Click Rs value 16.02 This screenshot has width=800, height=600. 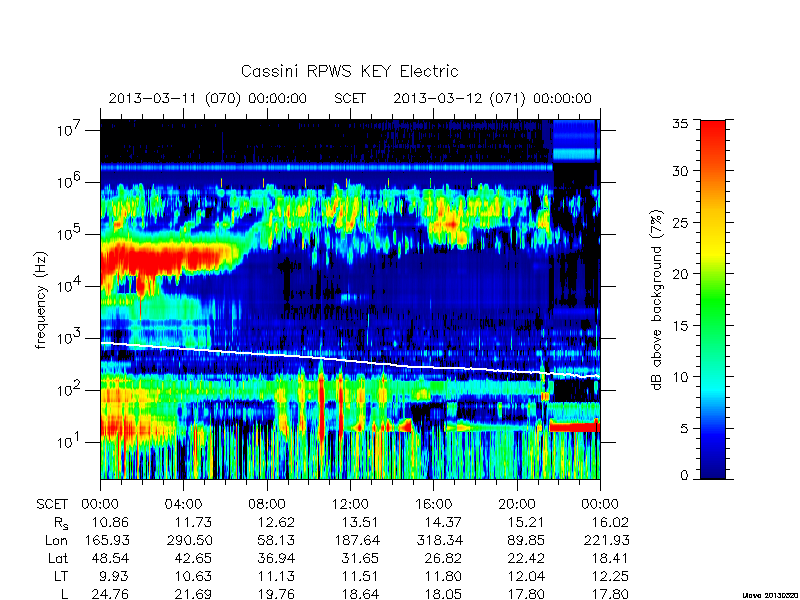pos(610,522)
